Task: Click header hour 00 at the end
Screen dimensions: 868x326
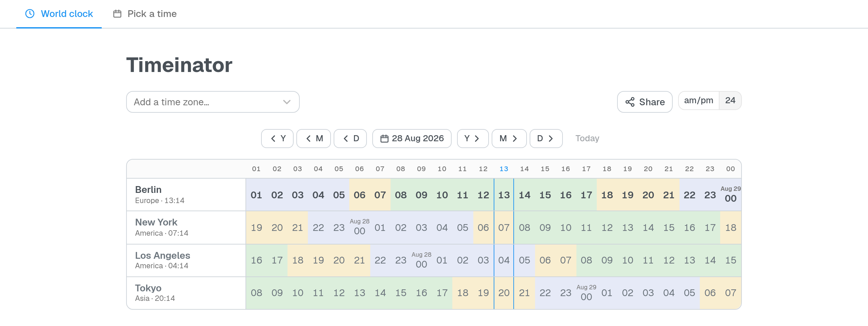Action: (731, 169)
